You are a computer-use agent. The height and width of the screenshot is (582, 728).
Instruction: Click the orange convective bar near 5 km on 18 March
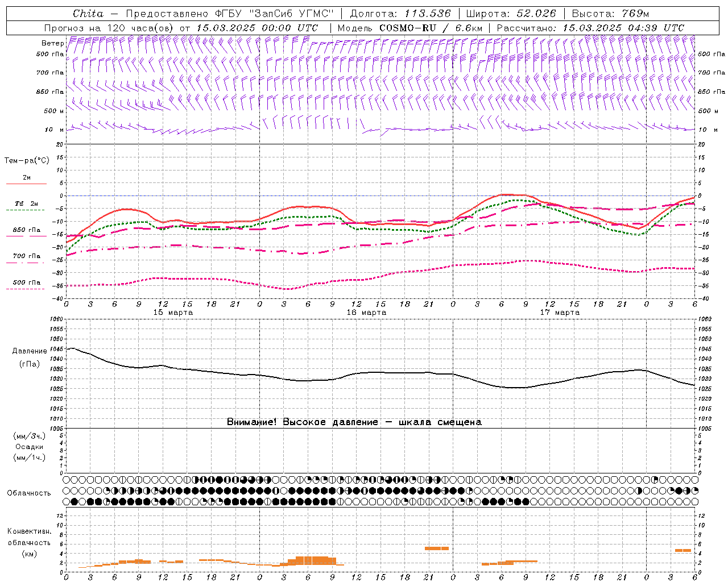pyautogui.click(x=683, y=550)
